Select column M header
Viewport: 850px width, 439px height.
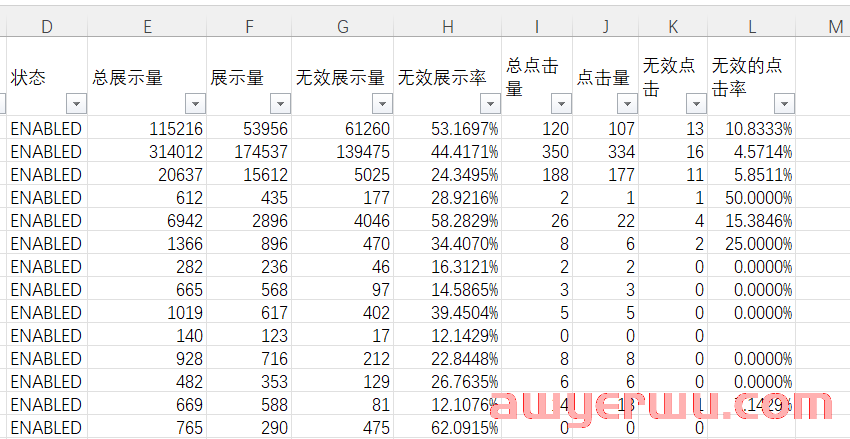(x=823, y=27)
